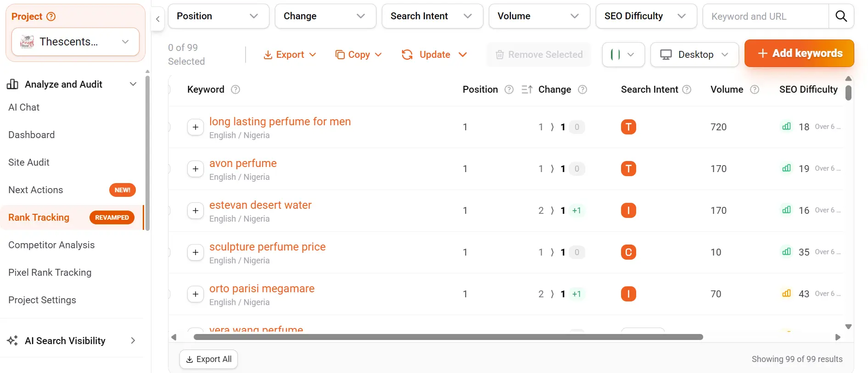This screenshot has height=373, width=868.
Task: Expand the AI Search Visibility section
Action: (72, 341)
